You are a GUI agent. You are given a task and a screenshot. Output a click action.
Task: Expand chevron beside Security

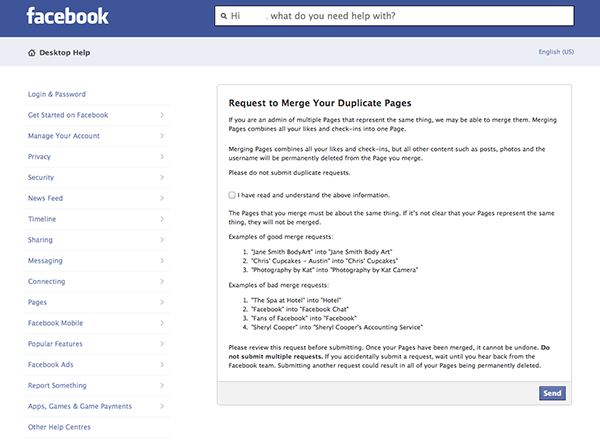coord(162,178)
